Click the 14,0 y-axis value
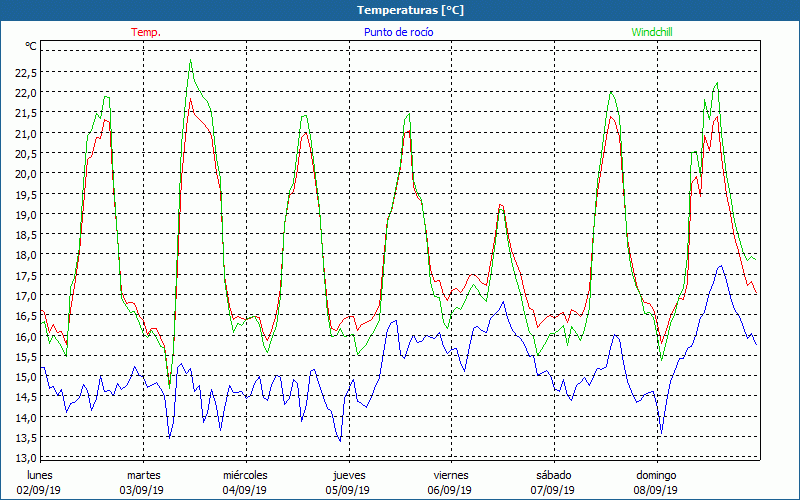The width and height of the screenshot is (800, 500). point(26,418)
